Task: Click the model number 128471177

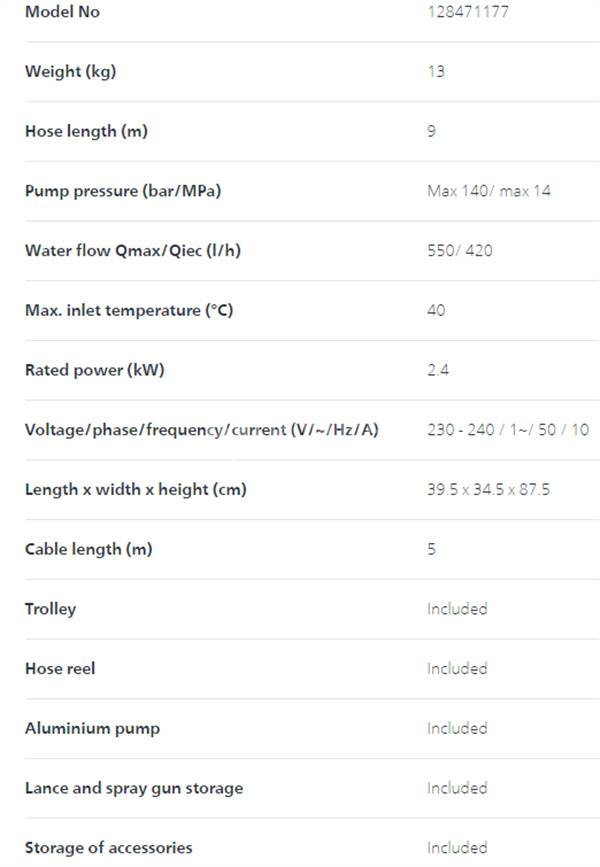Action: click(x=468, y=12)
